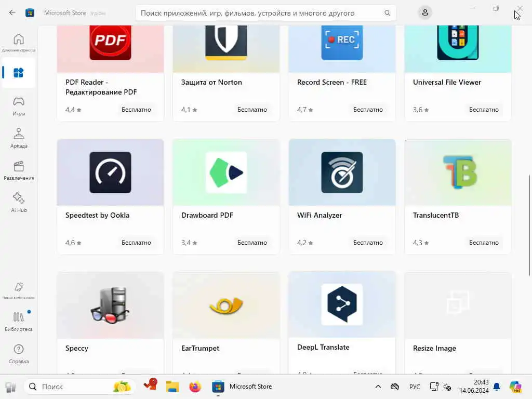This screenshot has width=532, height=399.
Task: Click TranslucentTB title
Action: (x=436, y=215)
